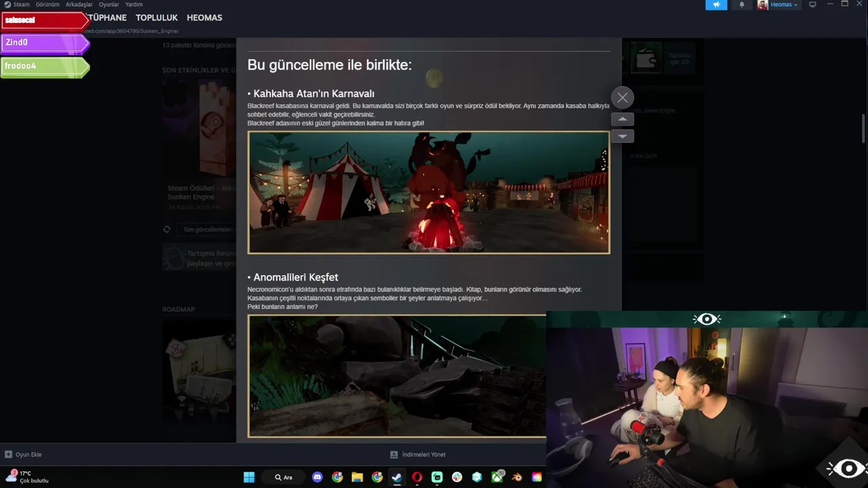
Task: Open the 17°C weather widget
Action: point(27,476)
